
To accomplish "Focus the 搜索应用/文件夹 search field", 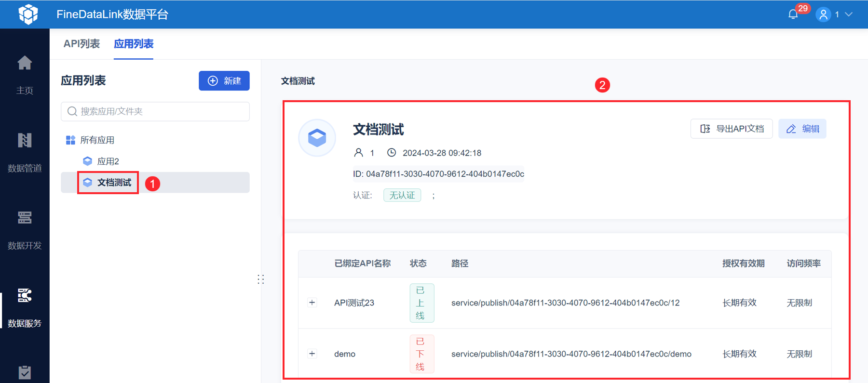I will tap(155, 111).
